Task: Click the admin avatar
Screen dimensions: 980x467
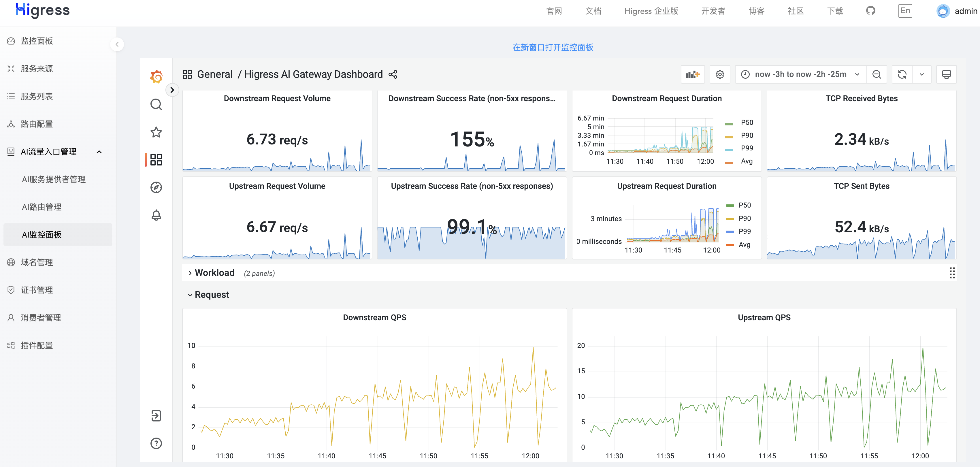Action: click(943, 11)
